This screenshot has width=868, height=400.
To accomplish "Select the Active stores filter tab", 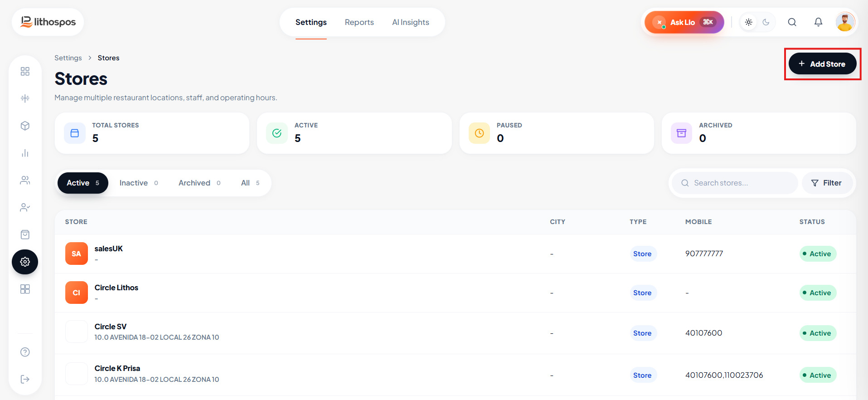I will pyautogui.click(x=83, y=183).
